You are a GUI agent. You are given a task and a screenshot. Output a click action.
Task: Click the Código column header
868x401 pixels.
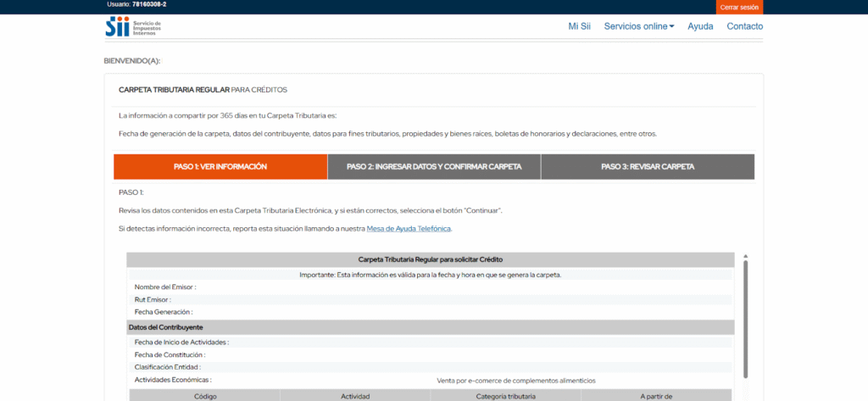pos(205,396)
